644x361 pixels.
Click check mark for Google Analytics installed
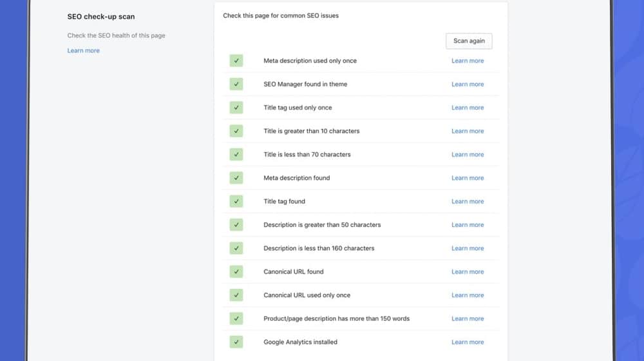point(236,342)
